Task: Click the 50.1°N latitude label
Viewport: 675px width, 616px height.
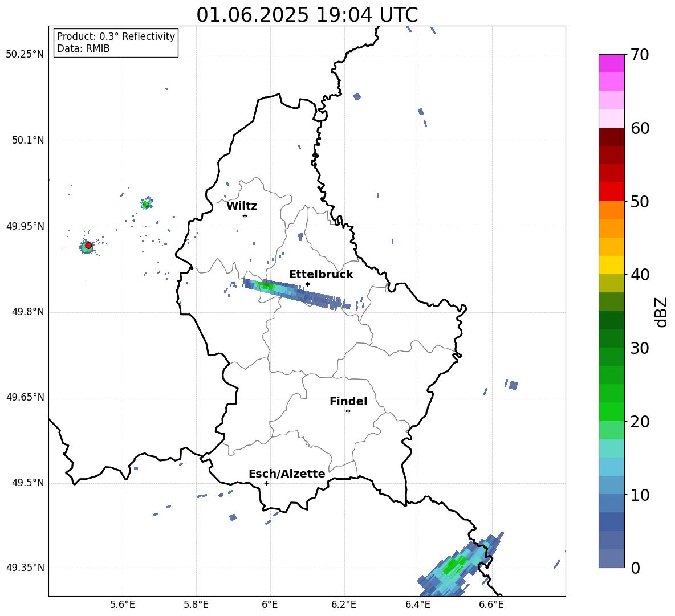Action: [x=27, y=141]
